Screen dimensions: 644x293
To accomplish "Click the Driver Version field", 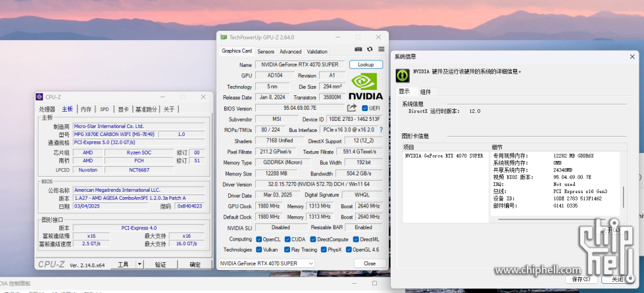I will point(319,184).
